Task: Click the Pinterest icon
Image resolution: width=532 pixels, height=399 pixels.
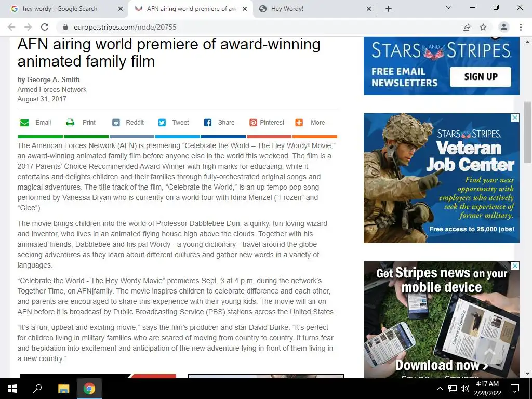Action: [x=253, y=123]
